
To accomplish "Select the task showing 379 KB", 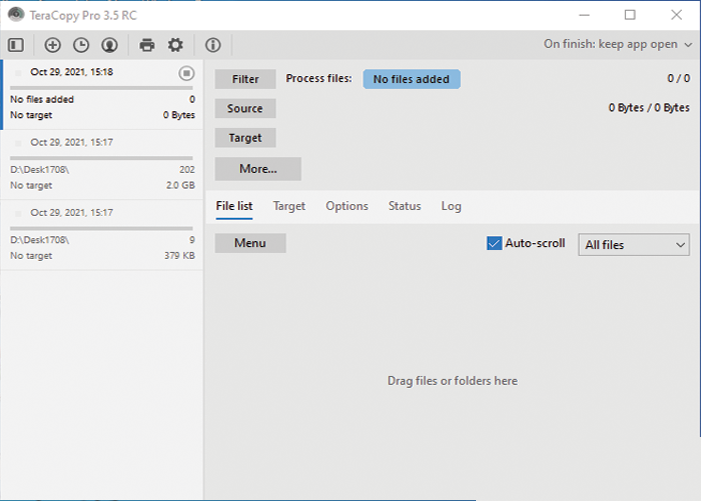I will tap(102, 235).
